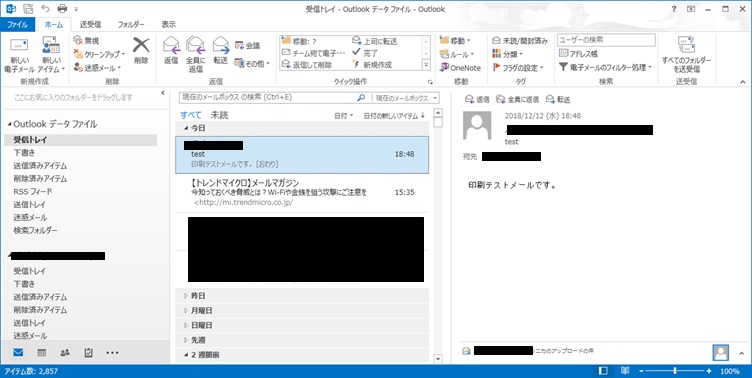Click the user search (ユーザーの検索) field
This screenshot has height=378, width=752.
[606, 40]
